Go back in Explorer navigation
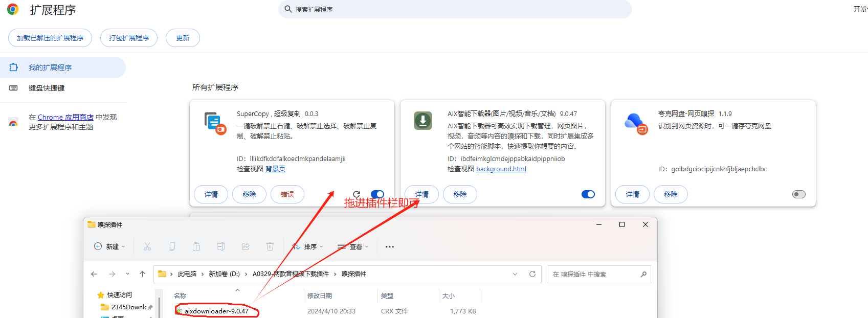 [94, 274]
